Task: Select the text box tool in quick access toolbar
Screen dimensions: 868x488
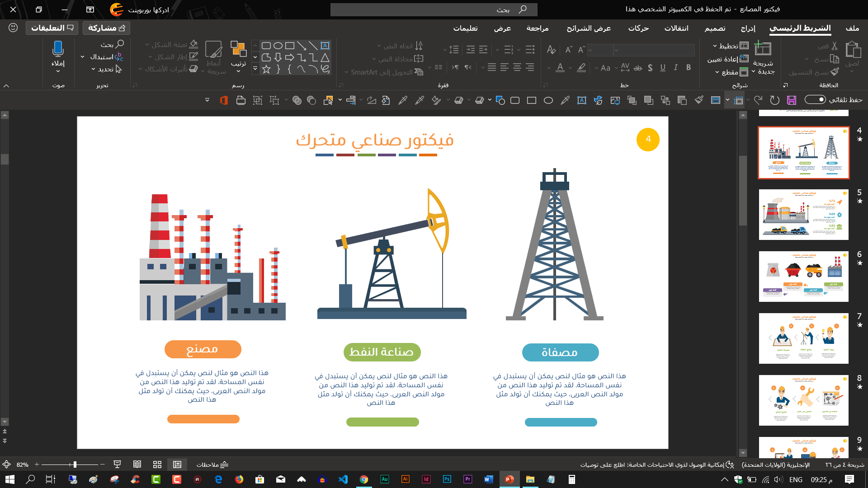Action: pyautogui.click(x=582, y=100)
